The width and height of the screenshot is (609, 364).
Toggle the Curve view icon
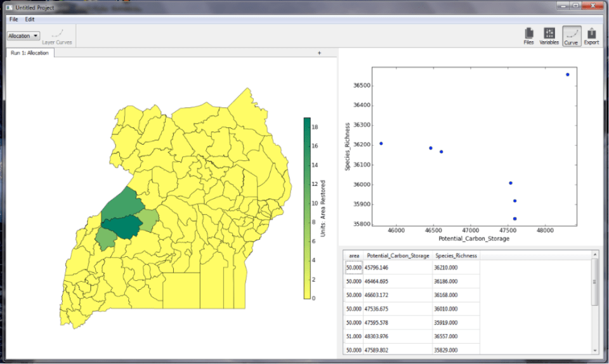(572, 36)
